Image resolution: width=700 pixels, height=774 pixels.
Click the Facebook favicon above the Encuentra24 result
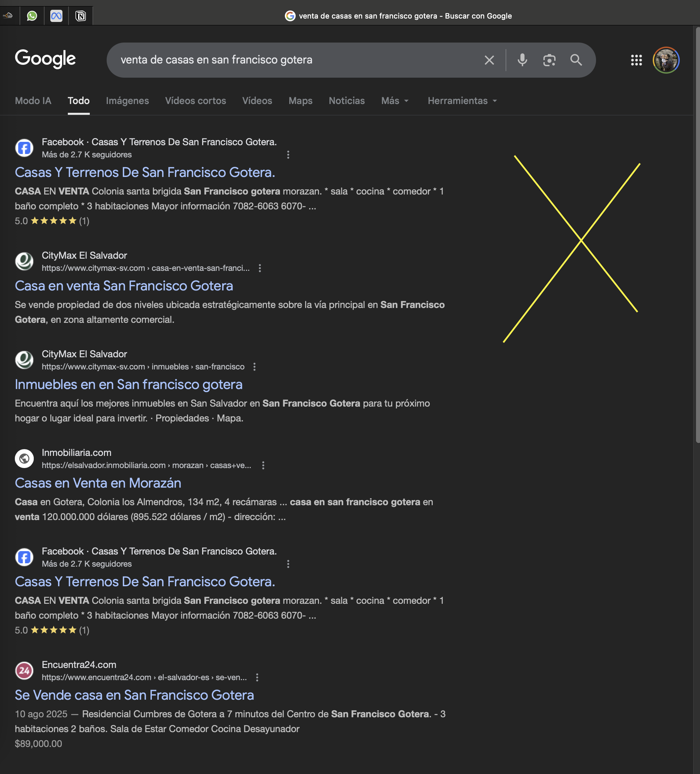[24, 557]
